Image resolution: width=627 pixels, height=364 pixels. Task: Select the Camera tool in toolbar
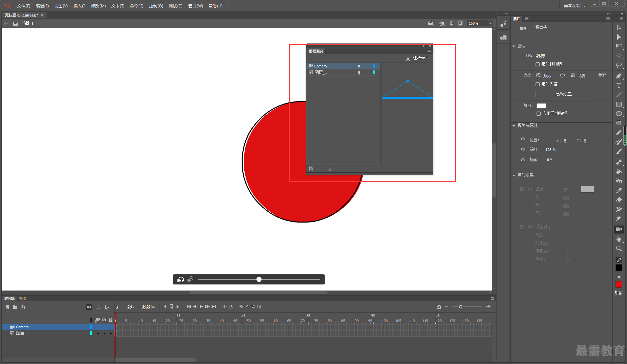click(x=619, y=230)
